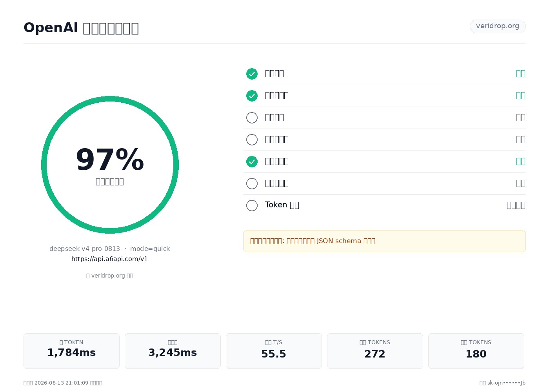Select the 3,245ms latency stat card
Screen dimensions: 549x392
(173, 351)
